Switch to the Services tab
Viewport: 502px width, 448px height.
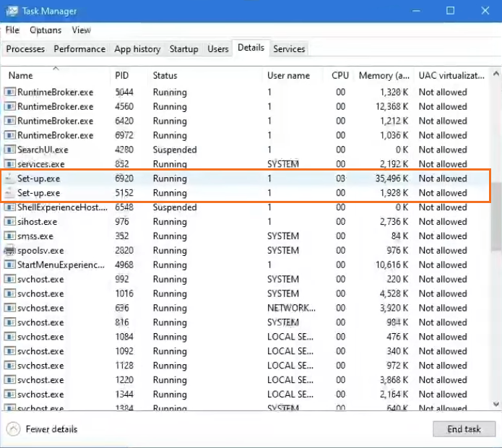click(x=289, y=49)
